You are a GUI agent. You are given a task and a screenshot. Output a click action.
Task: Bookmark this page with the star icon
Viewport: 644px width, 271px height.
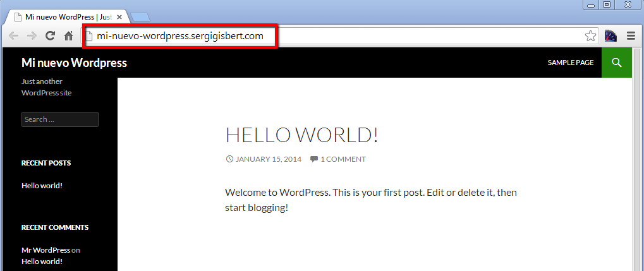[591, 36]
